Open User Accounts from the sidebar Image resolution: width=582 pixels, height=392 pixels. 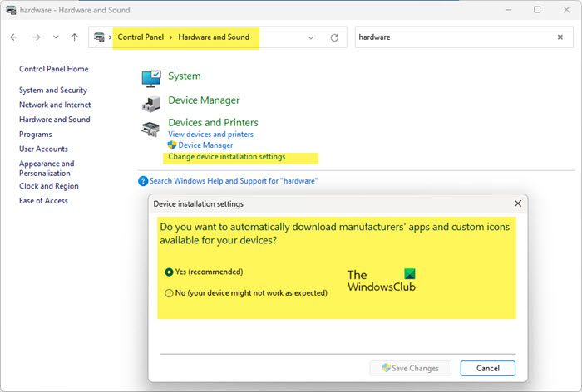[43, 149]
